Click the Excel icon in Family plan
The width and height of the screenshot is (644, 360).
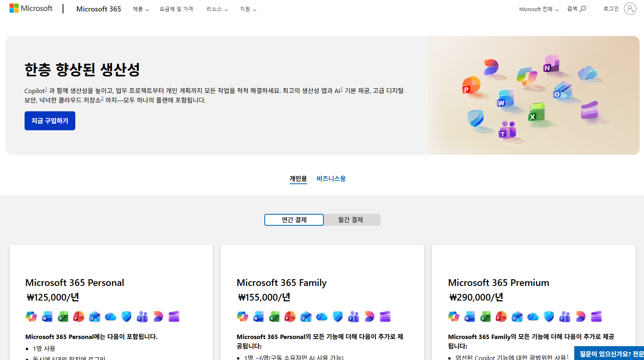[x=274, y=316]
